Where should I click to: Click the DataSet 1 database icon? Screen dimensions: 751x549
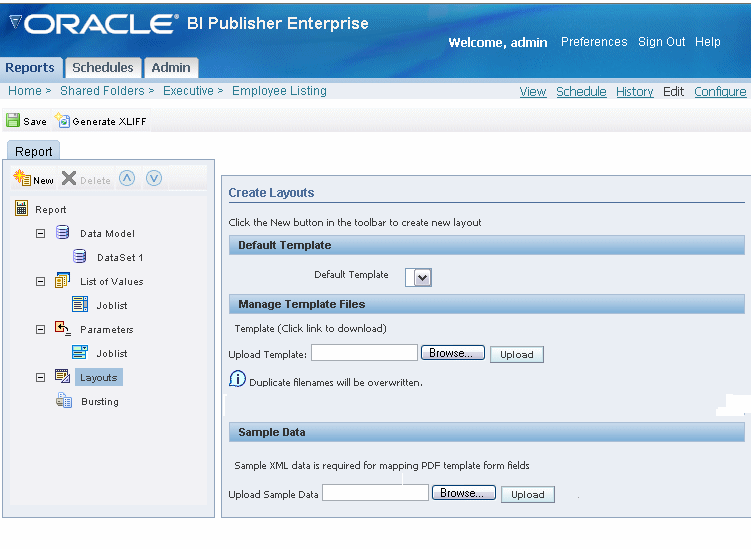tap(80, 256)
